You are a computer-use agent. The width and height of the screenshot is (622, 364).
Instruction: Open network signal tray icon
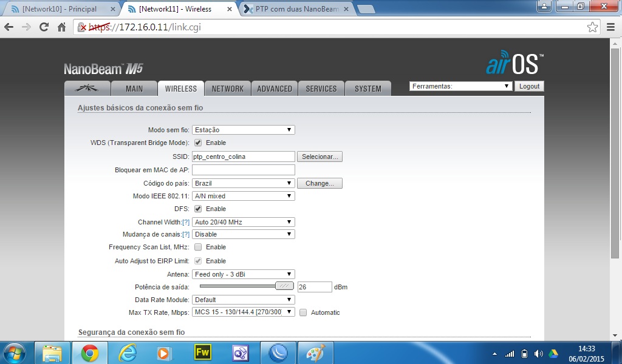pos(510,354)
